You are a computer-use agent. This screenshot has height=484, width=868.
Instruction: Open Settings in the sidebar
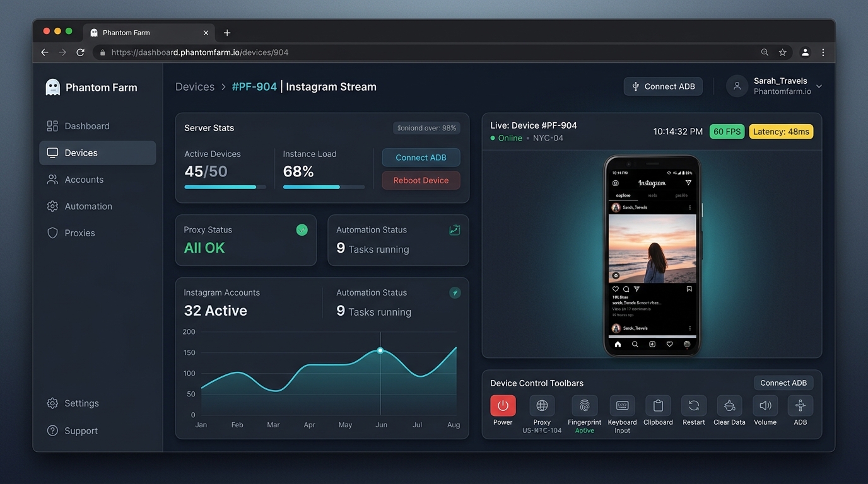point(97,403)
